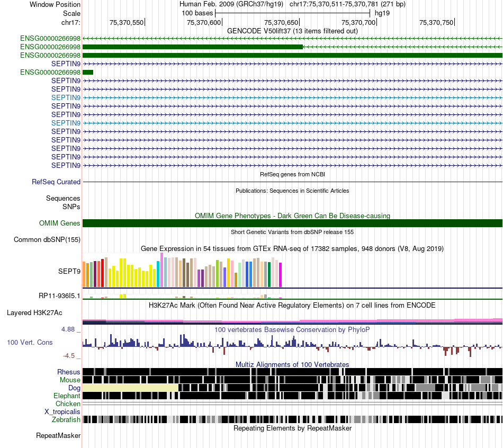Click the RP11-936I5.1 small expression chart

click(x=182, y=296)
